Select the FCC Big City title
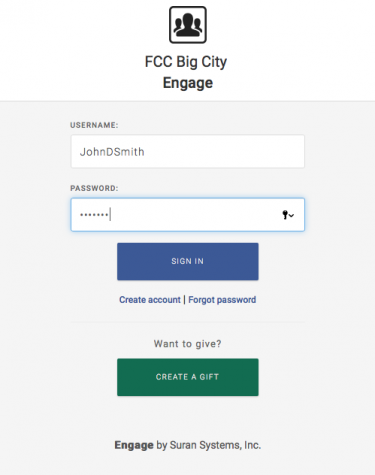This screenshot has width=375, height=475. point(186,62)
